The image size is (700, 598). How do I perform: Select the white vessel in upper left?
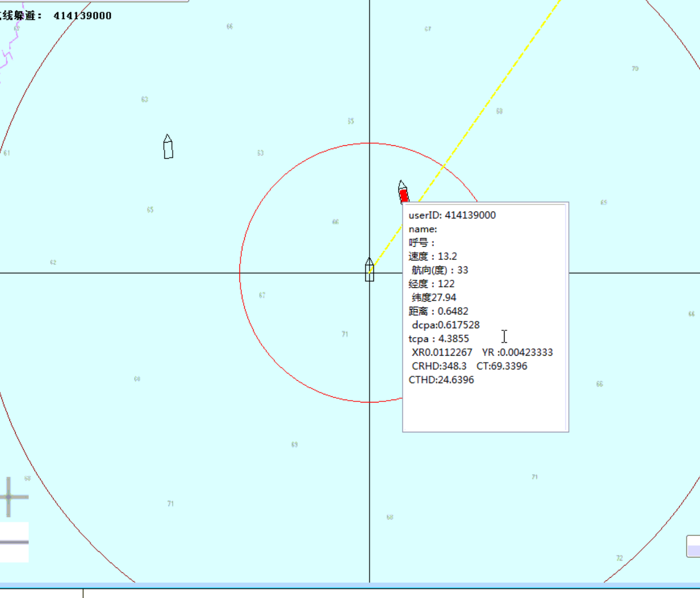pyautogui.click(x=168, y=147)
